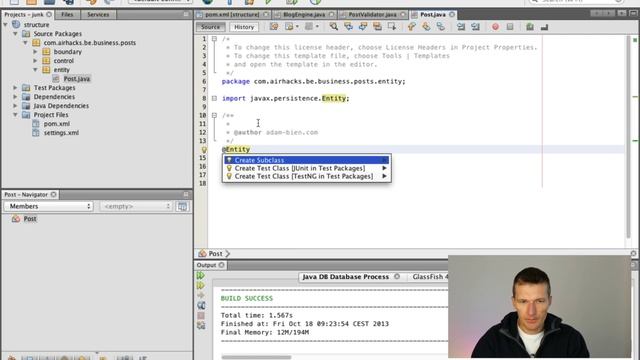Open the Members dropdown in Navigator
This screenshot has width=640, height=360.
(x=49, y=207)
